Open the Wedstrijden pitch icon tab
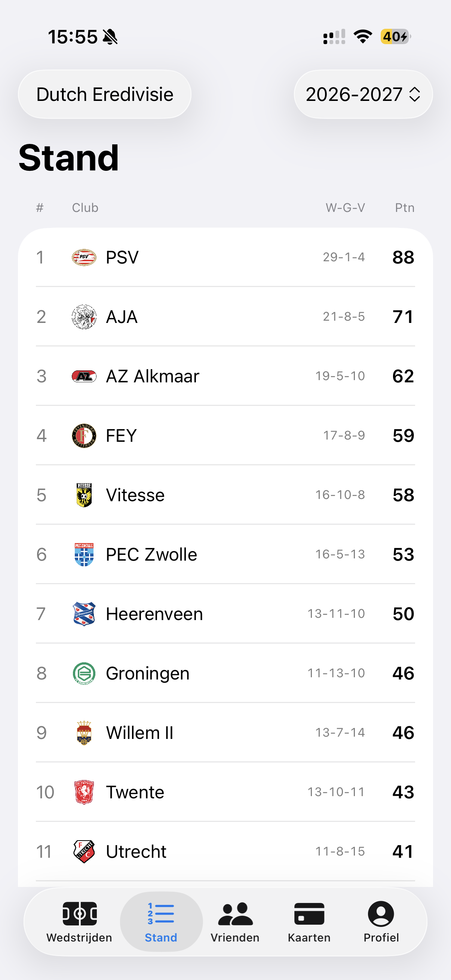Image resolution: width=451 pixels, height=980 pixels. [x=80, y=913]
